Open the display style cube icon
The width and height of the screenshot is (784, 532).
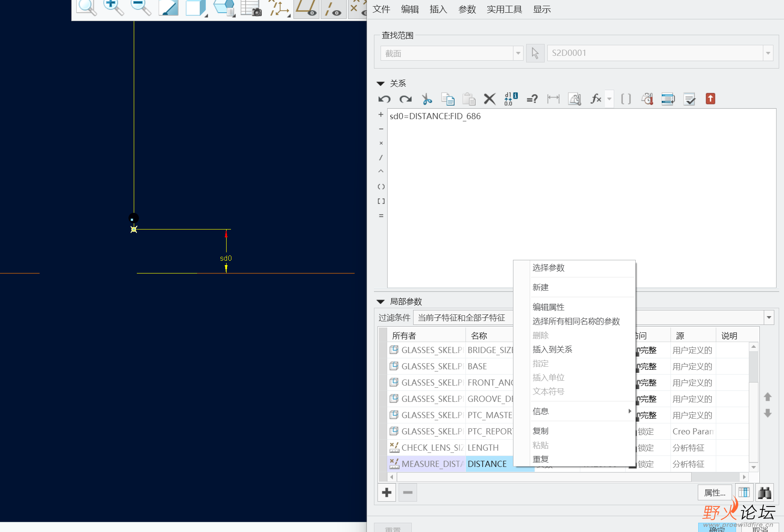196,8
